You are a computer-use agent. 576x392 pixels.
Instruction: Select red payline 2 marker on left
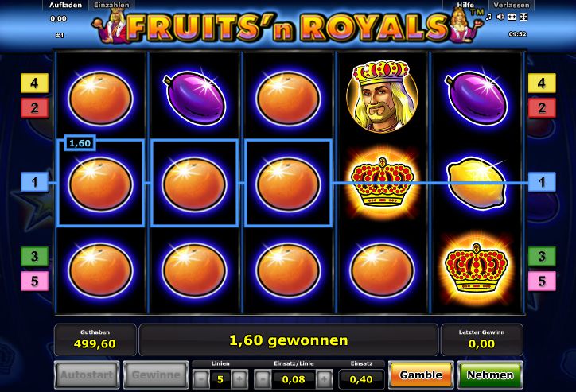coord(34,108)
